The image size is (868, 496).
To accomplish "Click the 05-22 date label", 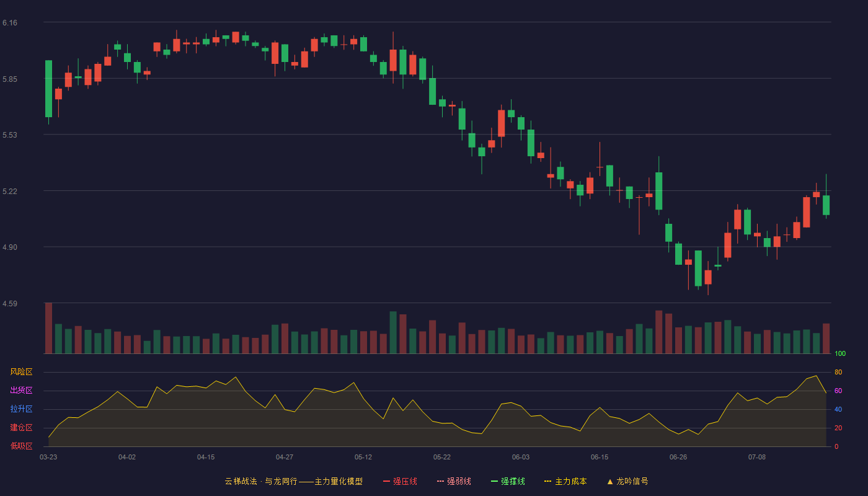I will click(x=442, y=457).
